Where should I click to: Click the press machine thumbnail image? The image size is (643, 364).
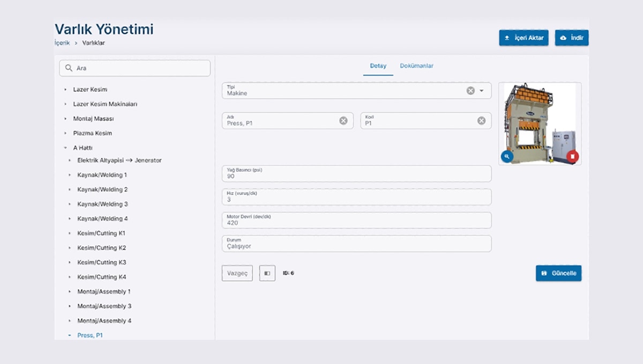[x=540, y=124]
